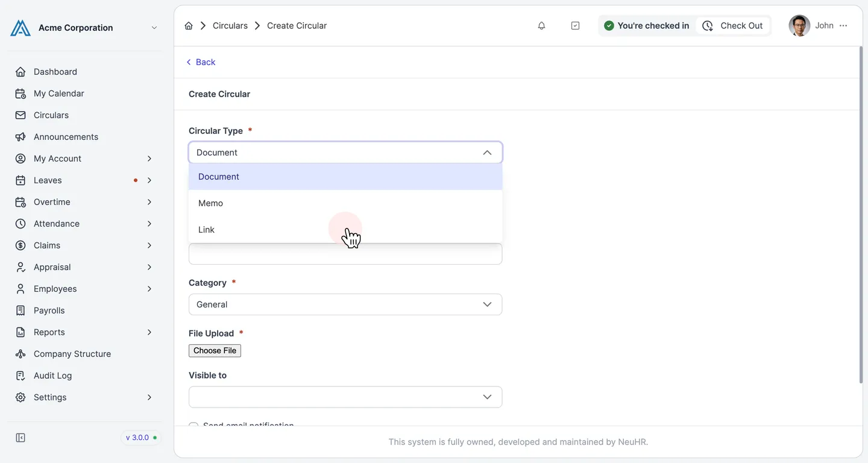868x463 pixels.
Task: Select the Memo option
Action: pos(345,203)
